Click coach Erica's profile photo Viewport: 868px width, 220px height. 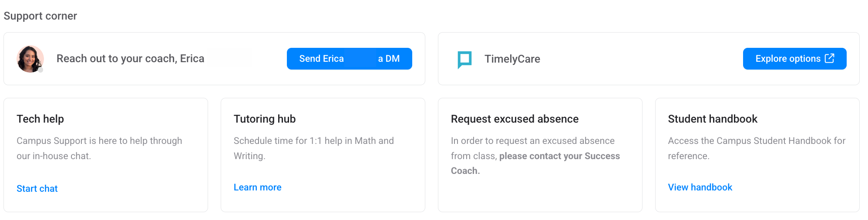pos(30,59)
